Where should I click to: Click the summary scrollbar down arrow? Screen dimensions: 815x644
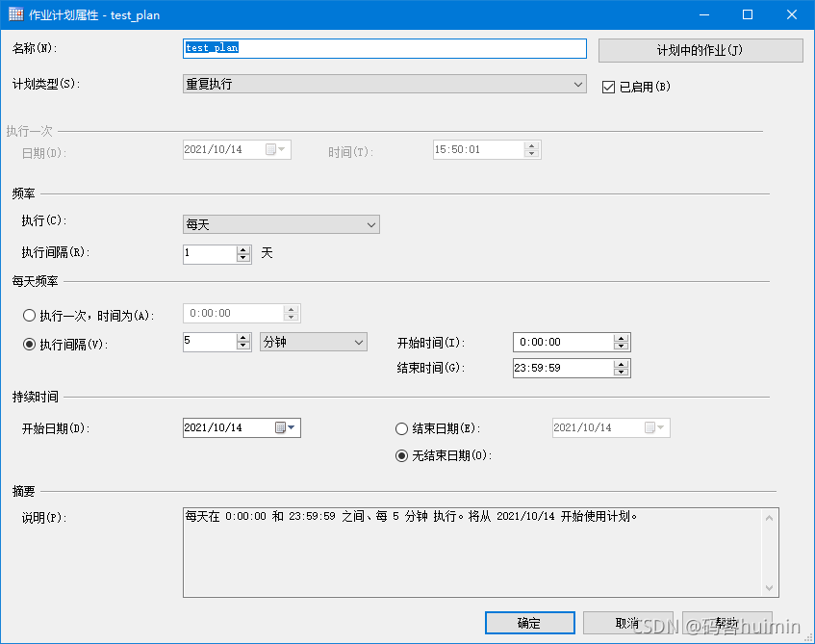(x=769, y=588)
